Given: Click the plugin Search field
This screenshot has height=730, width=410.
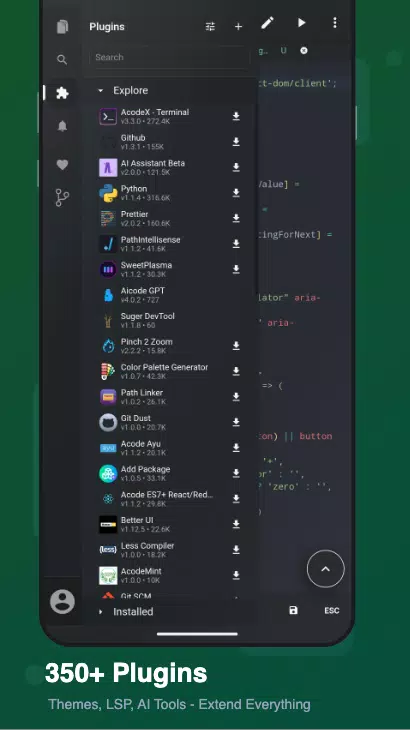Looking at the screenshot, I should point(169,57).
